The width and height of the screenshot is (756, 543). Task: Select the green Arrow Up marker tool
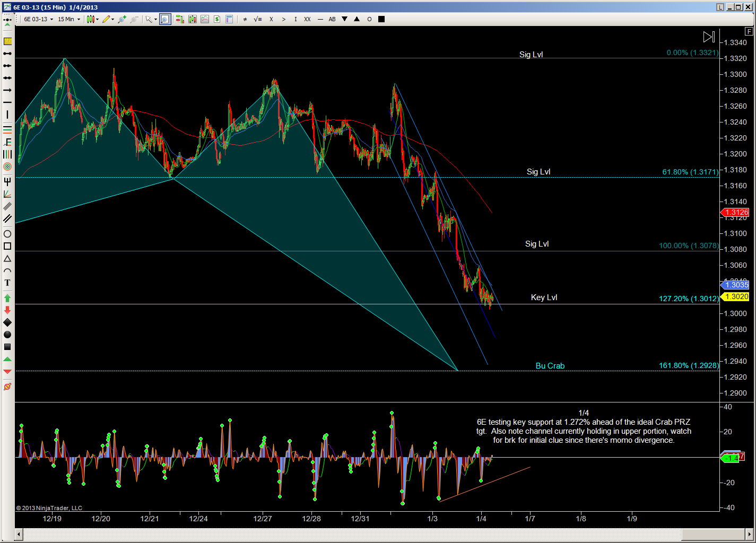7,298
